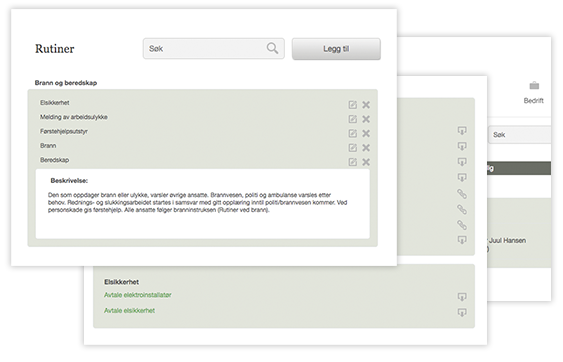Select the Brann row
The image size is (563, 362).
coord(203,146)
